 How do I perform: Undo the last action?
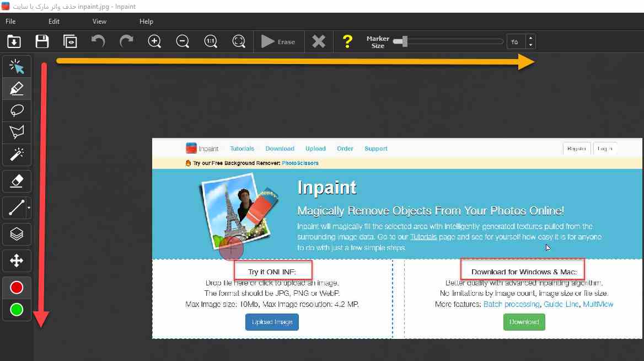98,41
